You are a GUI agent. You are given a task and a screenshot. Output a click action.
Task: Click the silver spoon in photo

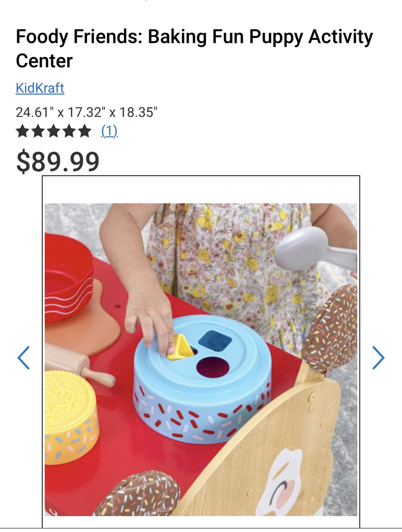[316, 248]
